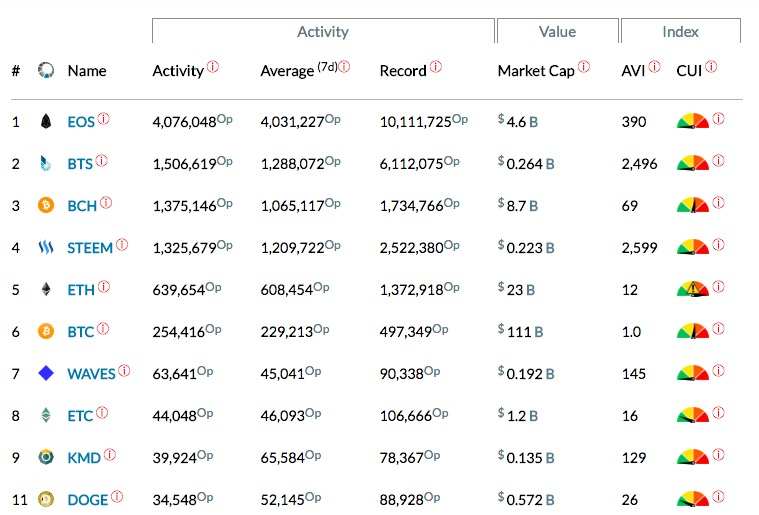The width and height of the screenshot is (759, 515).
Task: Click the STEEM coin logo icon
Action: coord(46,247)
